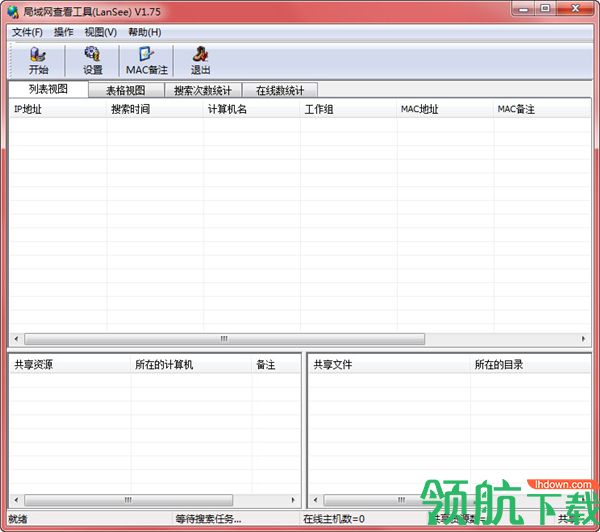600x532 pixels.
Task: Click right arrow of 共享资源 panel scrollbar
Action: pyautogui.click(x=293, y=500)
